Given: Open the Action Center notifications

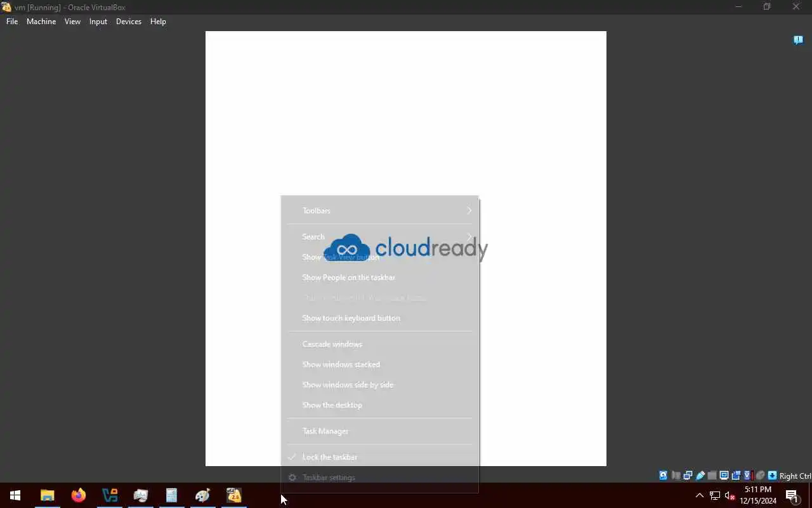Looking at the screenshot, I should click(x=792, y=495).
